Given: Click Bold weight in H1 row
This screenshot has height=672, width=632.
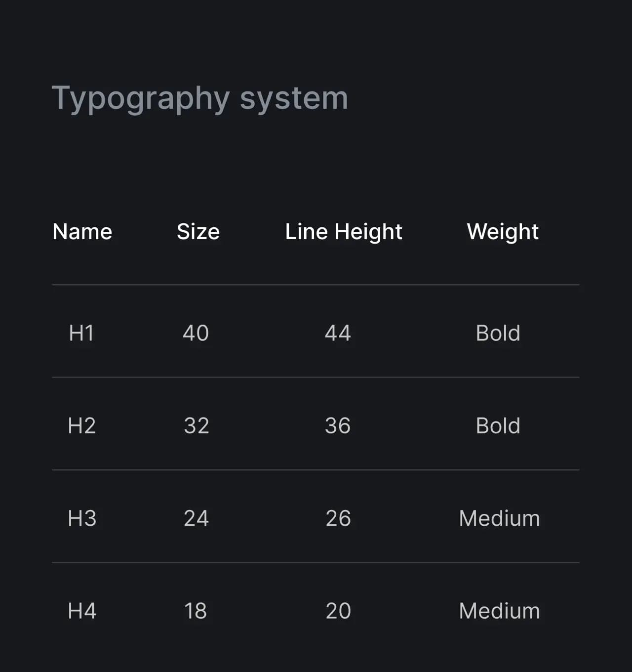Looking at the screenshot, I should coord(498,333).
